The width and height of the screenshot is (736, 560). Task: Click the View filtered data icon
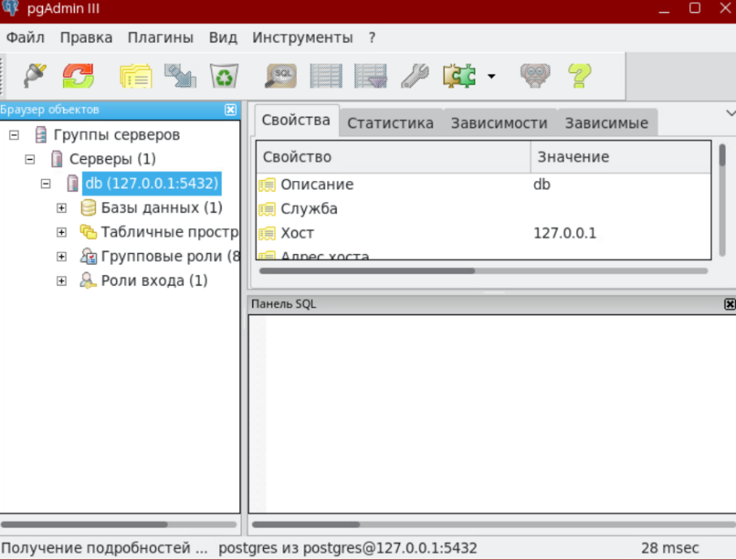[370, 75]
